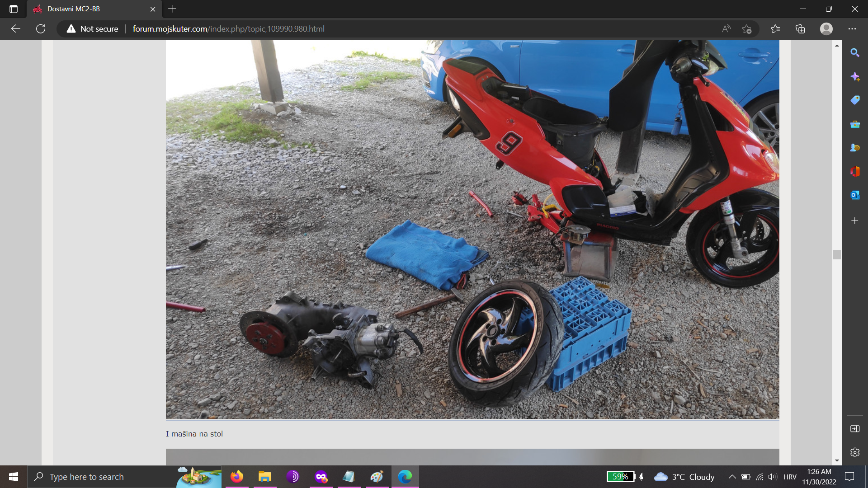Viewport: 868px width, 488px height.
Task: Open the Paint palette app on taskbar
Action: click(377, 477)
